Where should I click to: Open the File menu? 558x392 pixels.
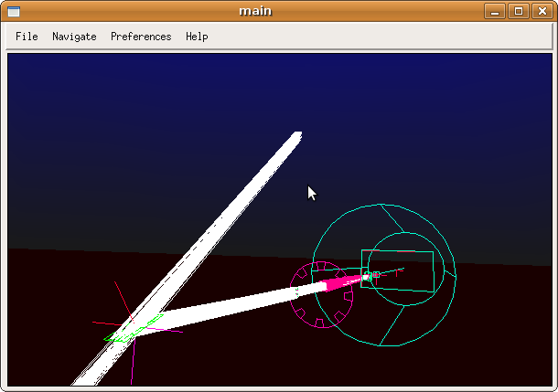pyautogui.click(x=27, y=37)
